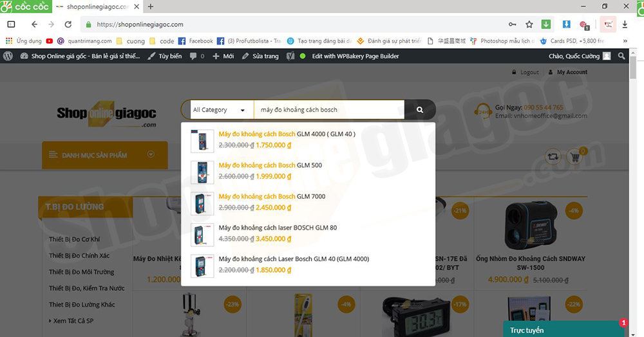The height and width of the screenshot is (337, 644).
Task: Click the search text input field
Action: 328,110
